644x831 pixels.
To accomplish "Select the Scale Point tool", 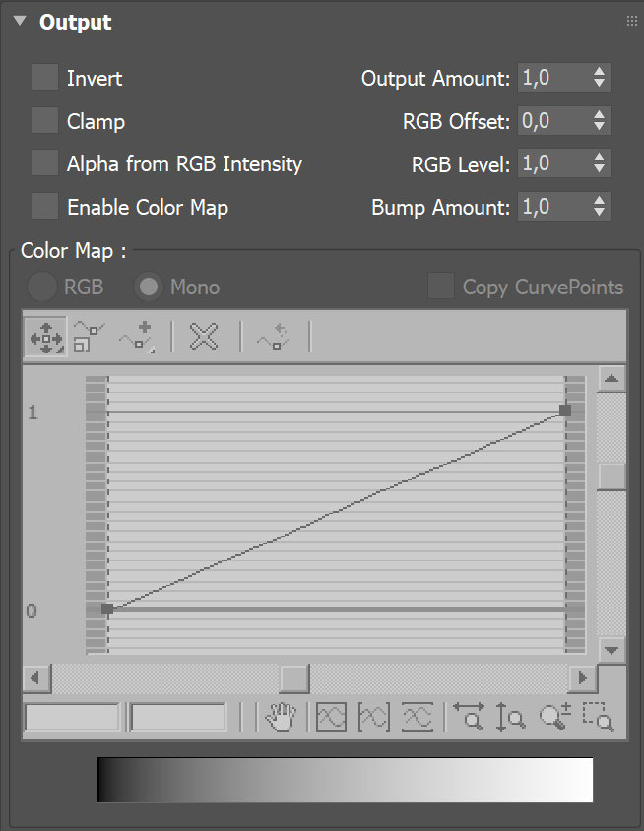I will pyautogui.click(x=90, y=337).
